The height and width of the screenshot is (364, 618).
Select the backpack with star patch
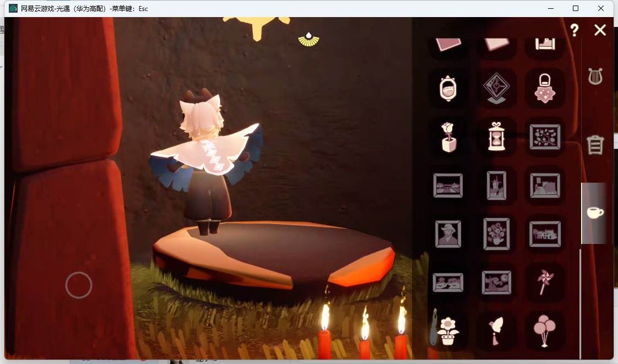click(x=545, y=88)
